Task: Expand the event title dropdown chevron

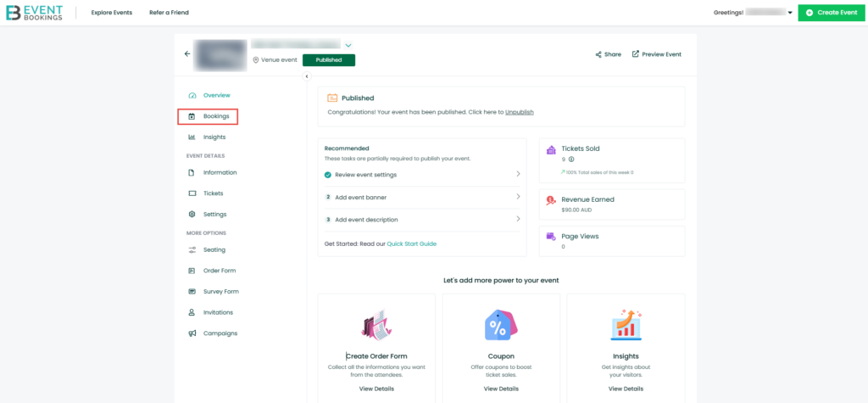Action: pos(348,45)
